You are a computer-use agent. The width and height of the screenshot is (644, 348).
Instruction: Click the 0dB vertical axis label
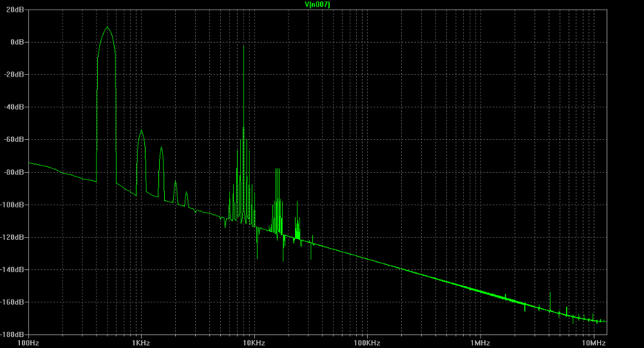tap(17, 42)
